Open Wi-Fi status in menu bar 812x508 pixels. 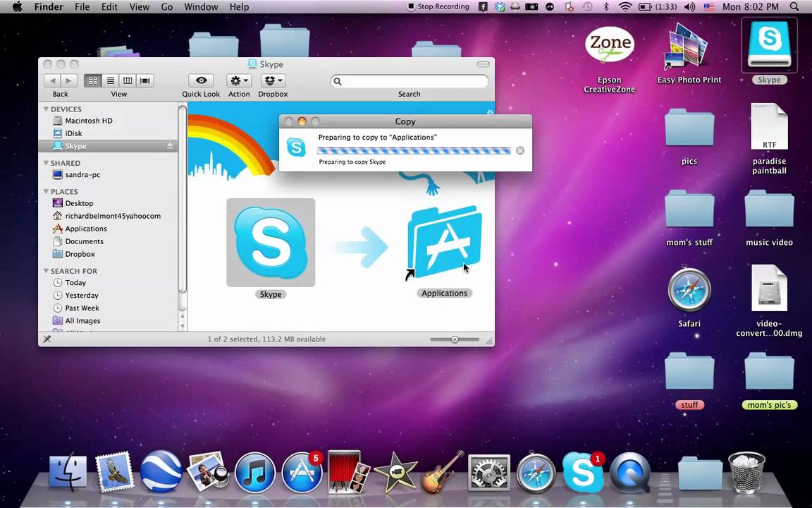[x=626, y=7]
